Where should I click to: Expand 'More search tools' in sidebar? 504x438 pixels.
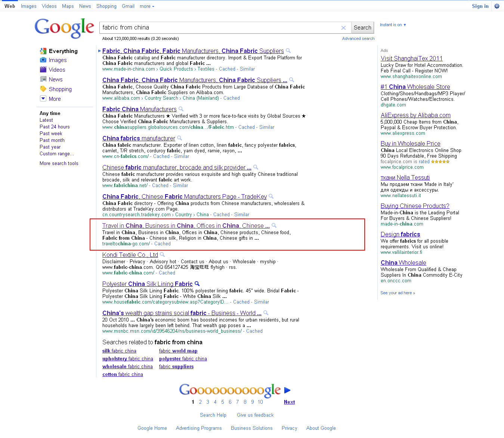pyautogui.click(x=59, y=164)
